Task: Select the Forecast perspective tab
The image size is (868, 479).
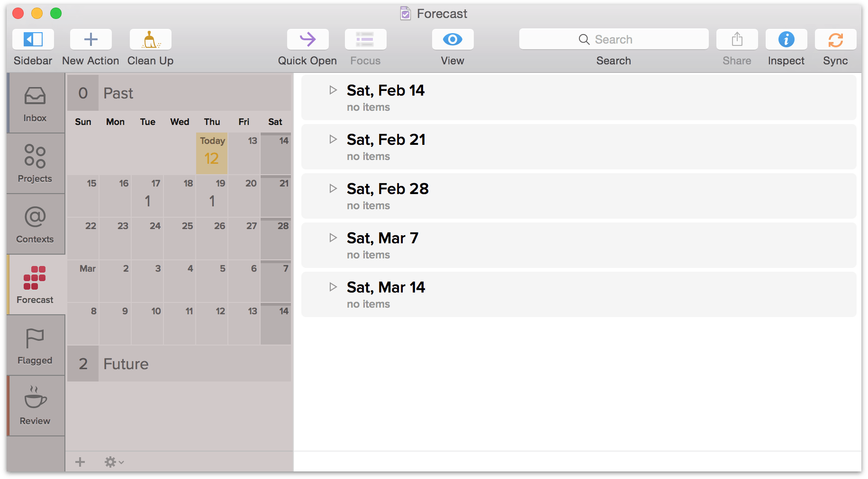Action: coord(36,285)
